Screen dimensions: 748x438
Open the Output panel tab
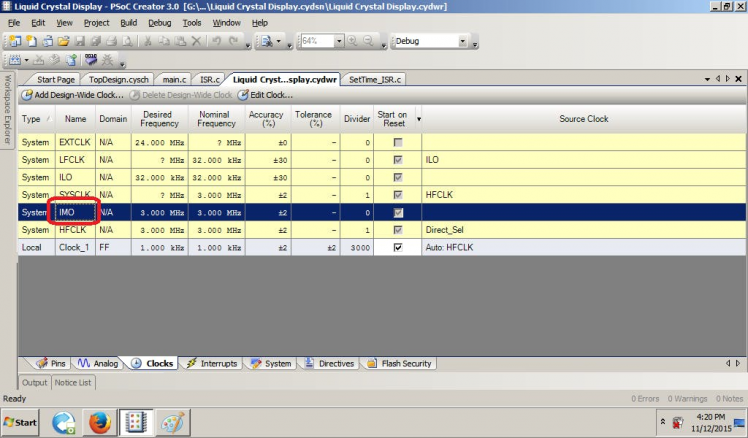tap(34, 383)
